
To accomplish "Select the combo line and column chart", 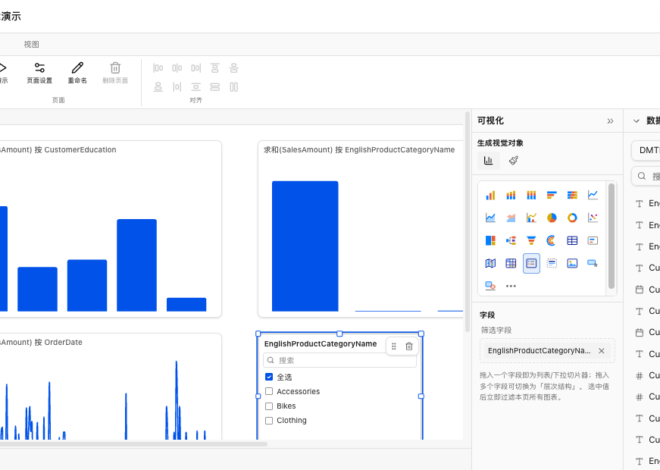I will click(531, 218).
